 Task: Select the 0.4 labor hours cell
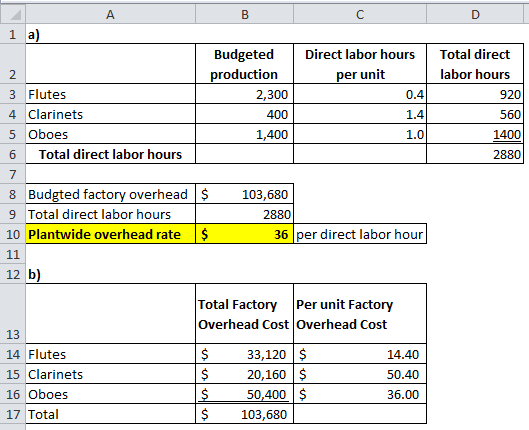(360, 94)
